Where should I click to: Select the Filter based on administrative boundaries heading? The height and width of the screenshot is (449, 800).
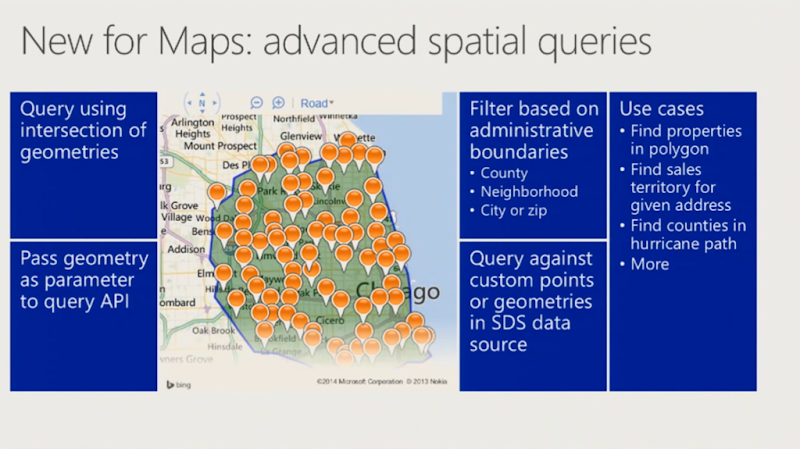534,130
